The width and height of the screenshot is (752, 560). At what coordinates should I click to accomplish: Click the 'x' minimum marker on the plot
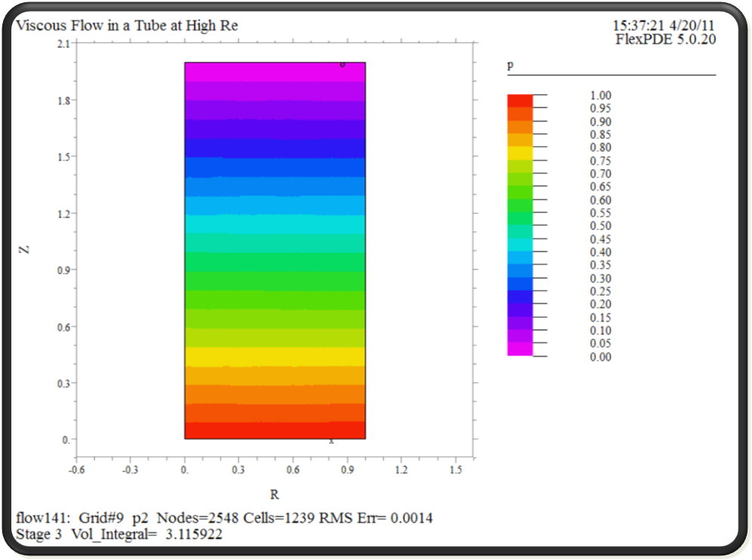331,441
